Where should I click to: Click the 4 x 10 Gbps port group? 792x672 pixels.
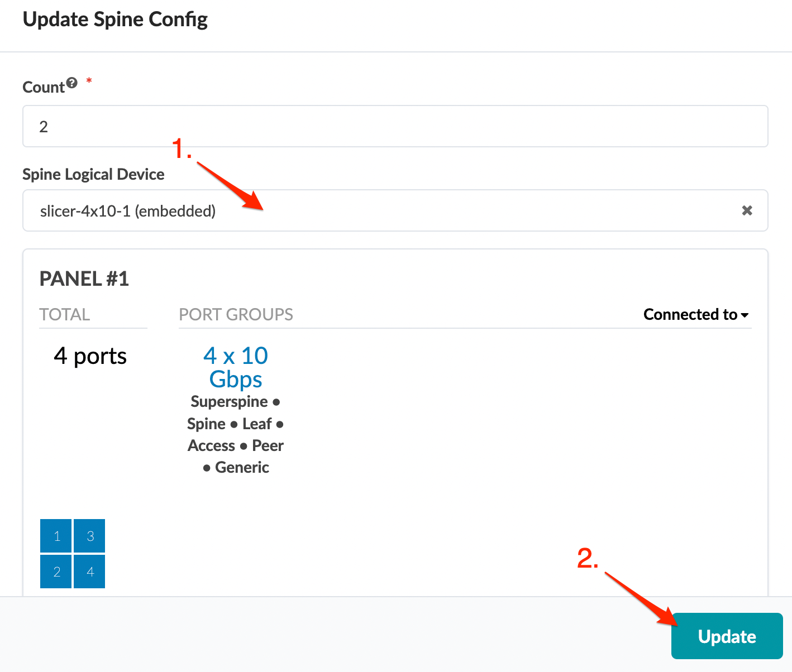tap(236, 367)
